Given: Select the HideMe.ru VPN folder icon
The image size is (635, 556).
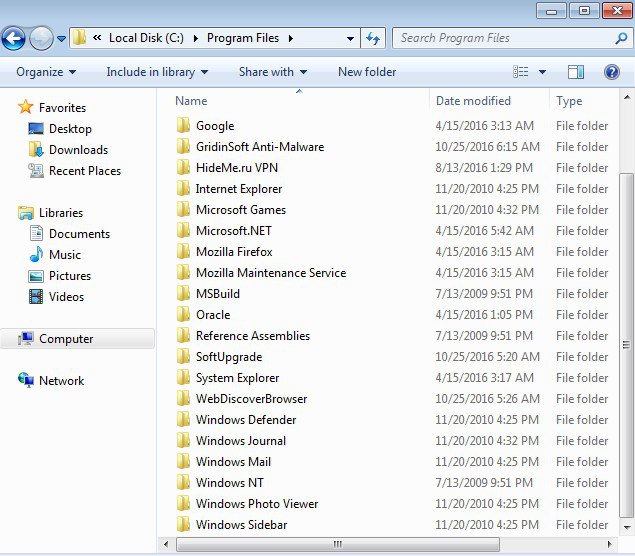Looking at the screenshot, I should [183, 168].
